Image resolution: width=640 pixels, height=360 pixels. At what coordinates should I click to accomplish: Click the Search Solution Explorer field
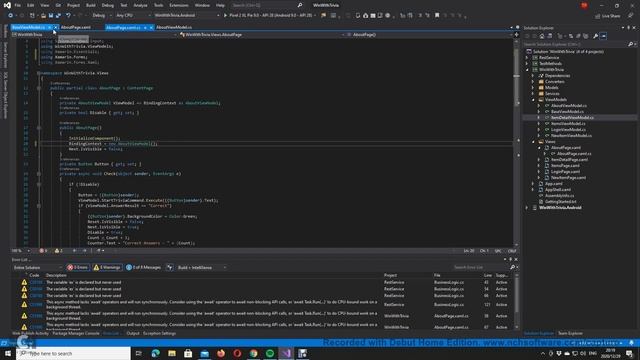(x=576, y=44)
